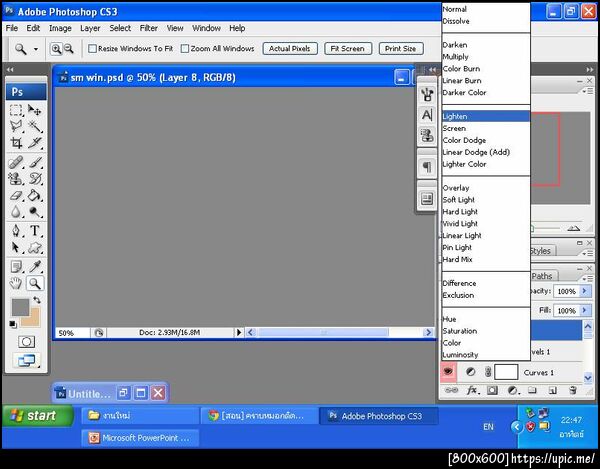Image resolution: width=600 pixels, height=469 pixels.
Task: Create new adjustment layer icon
Action: [513, 390]
